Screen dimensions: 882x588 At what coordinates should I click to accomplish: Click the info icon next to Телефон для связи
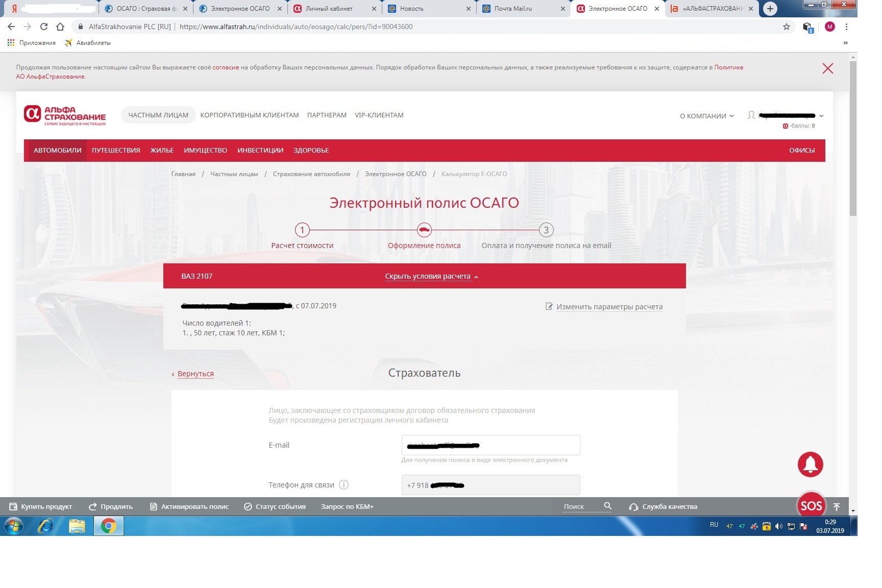point(344,485)
